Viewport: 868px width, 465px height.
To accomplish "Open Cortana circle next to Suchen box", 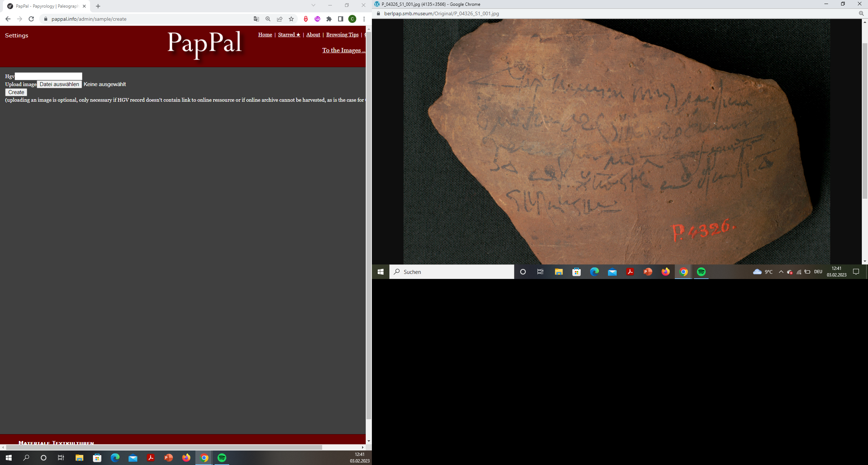I will click(x=523, y=272).
